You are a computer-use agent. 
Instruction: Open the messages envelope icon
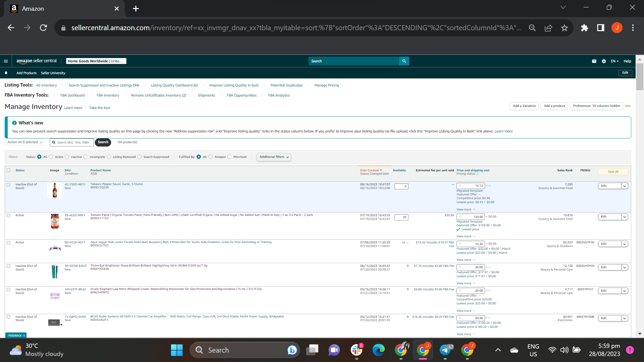(x=594, y=61)
